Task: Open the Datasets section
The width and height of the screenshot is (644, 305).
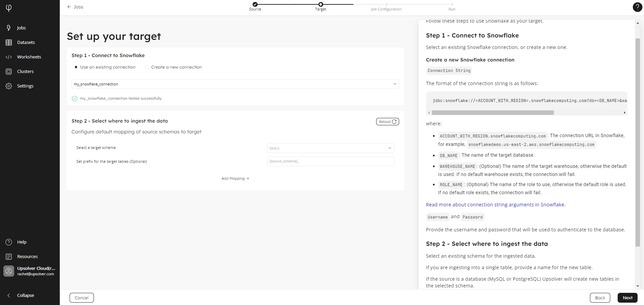Action: click(26, 43)
